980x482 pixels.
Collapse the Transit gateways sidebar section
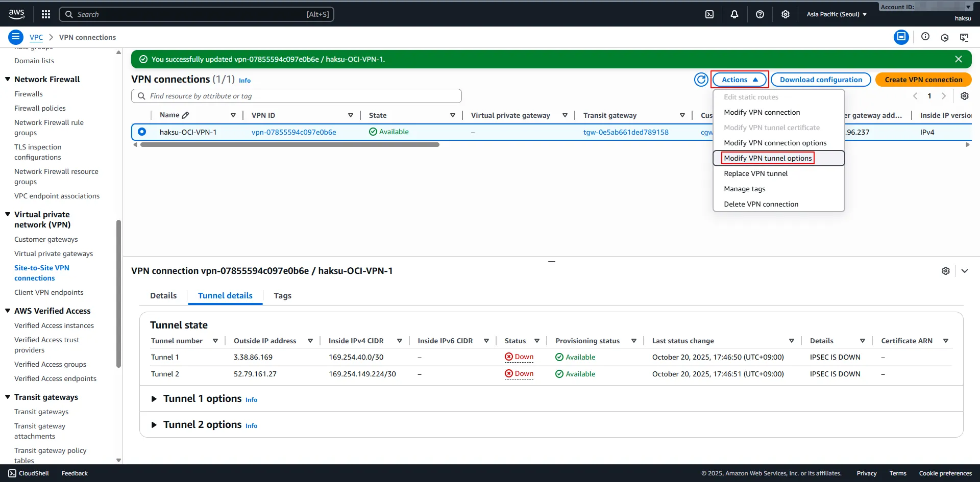point(8,397)
